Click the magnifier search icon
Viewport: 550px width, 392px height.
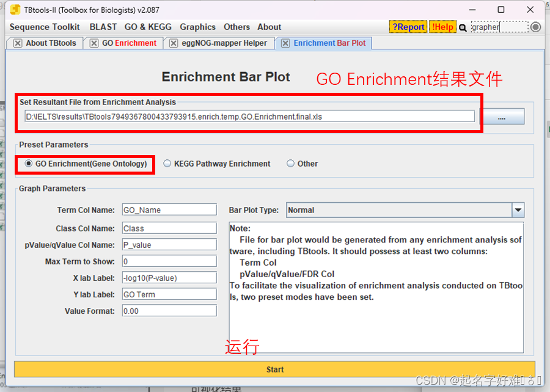[463, 27]
